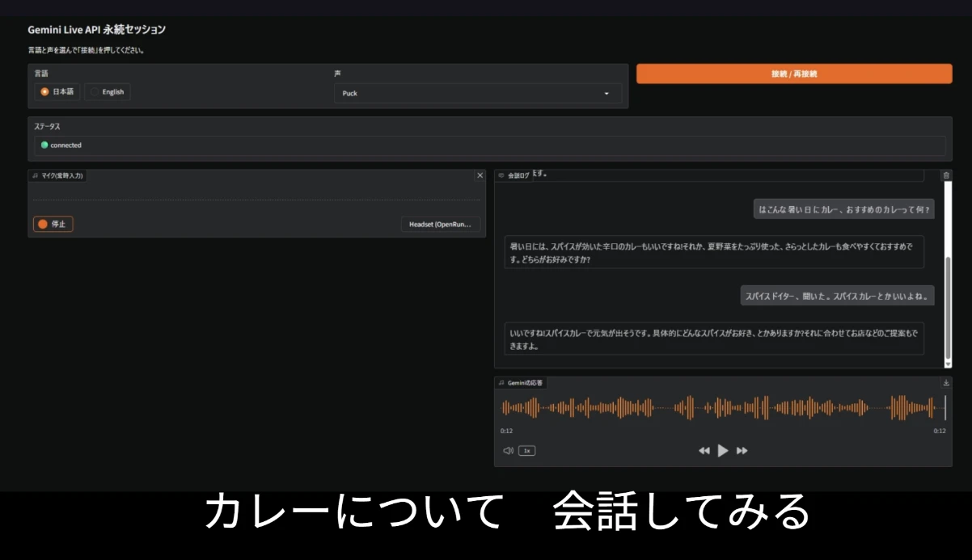The width and height of the screenshot is (972, 560).
Task: Change playback speed 1x button
Action: [x=526, y=451]
